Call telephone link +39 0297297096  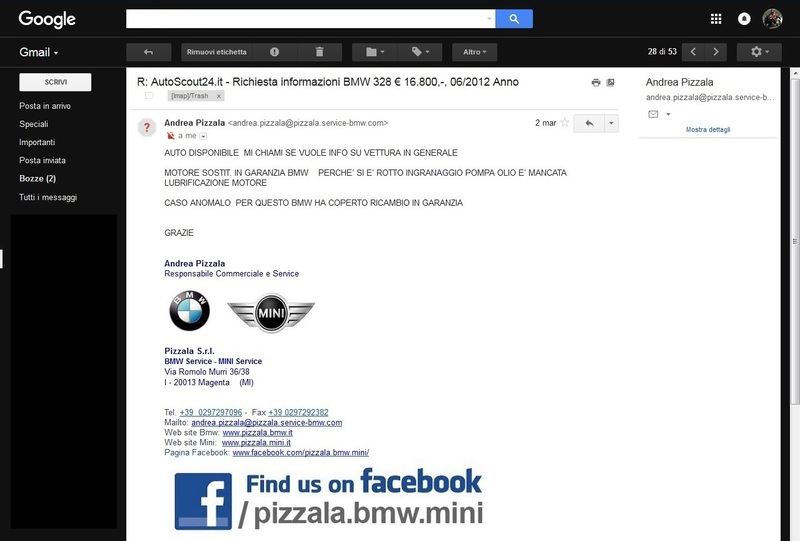tap(211, 412)
